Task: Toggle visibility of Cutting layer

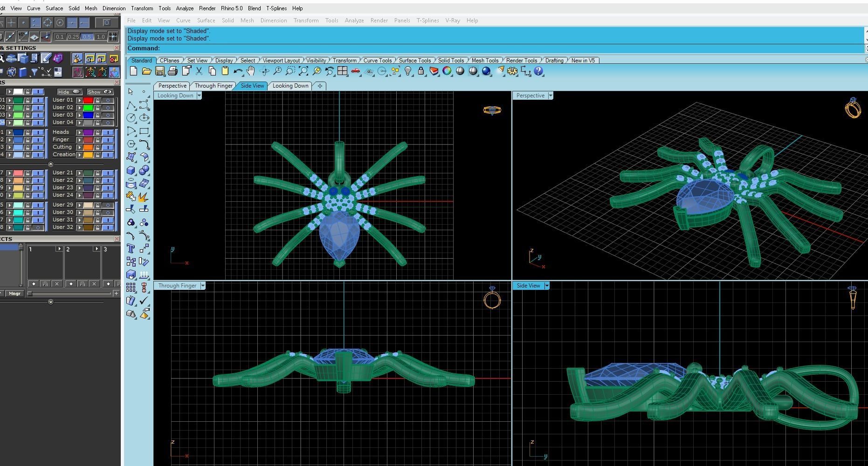Action: [x=108, y=147]
